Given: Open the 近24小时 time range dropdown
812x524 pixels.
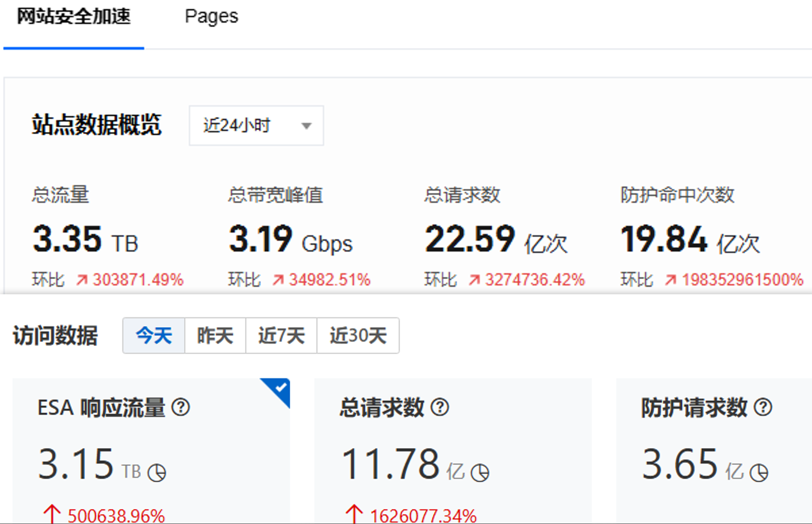Looking at the screenshot, I should click(256, 126).
